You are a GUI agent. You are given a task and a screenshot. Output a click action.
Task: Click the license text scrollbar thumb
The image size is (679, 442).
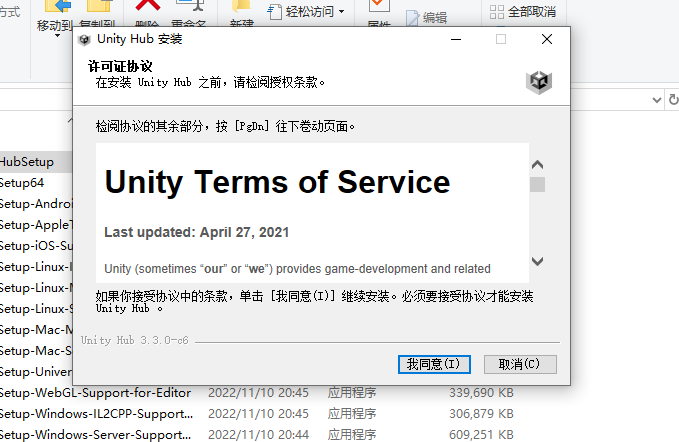click(x=537, y=184)
